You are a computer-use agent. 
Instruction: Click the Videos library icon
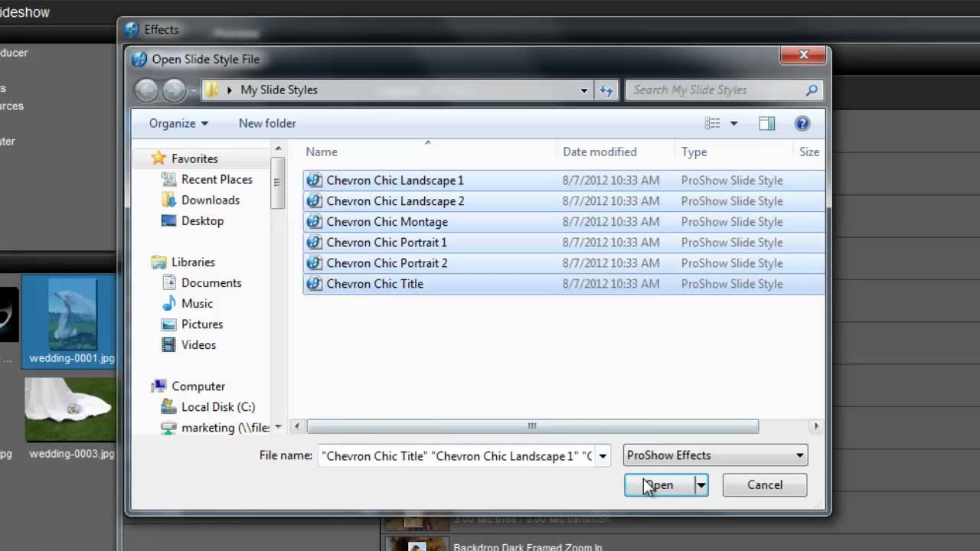pos(169,344)
